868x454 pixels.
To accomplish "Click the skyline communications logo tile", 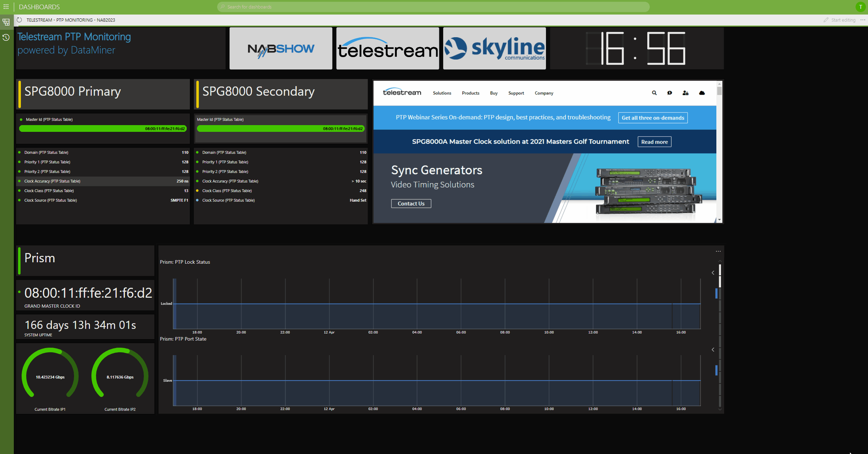I will [x=495, y=48].
